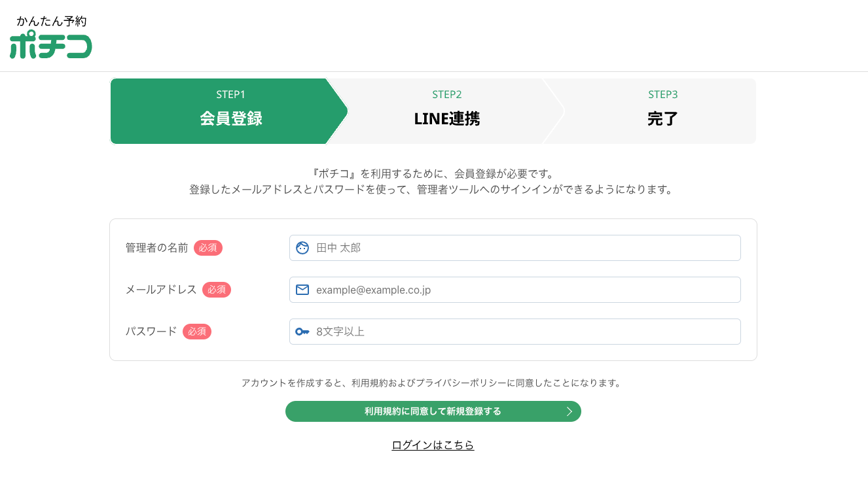Click the 必須 badge beside パスワード
Viewport: 868px width, 482px height.
197,332
